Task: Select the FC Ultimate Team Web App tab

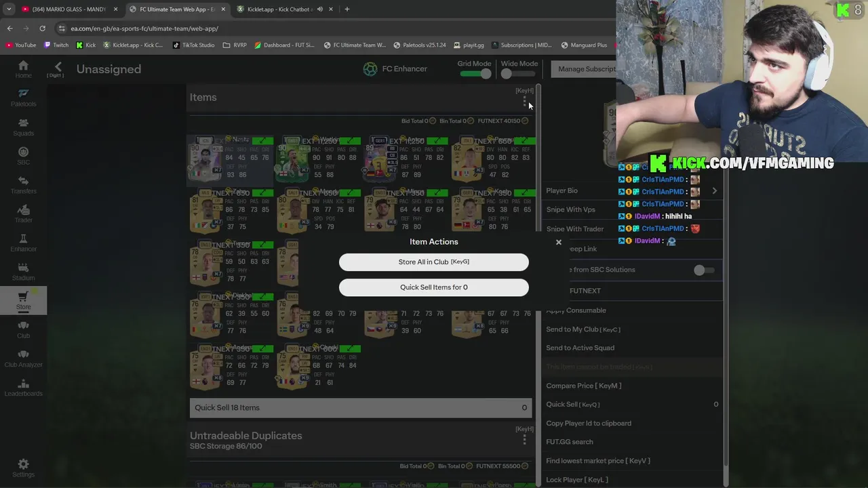Action: click(x=178, y=9)
